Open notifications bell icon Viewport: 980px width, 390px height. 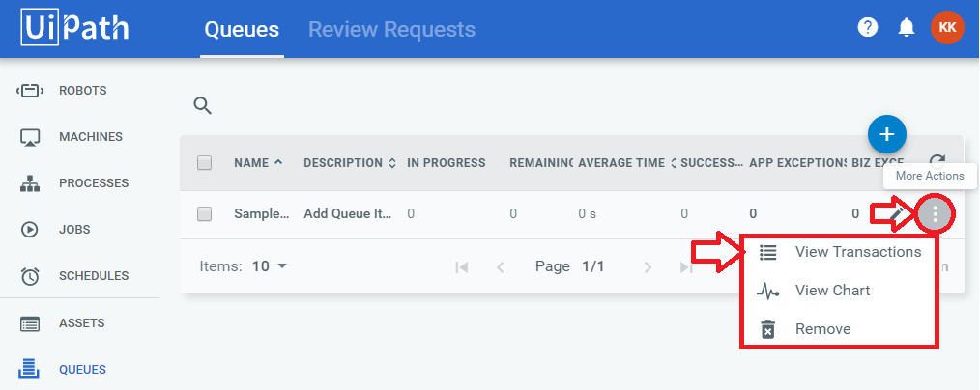point(906,27)
